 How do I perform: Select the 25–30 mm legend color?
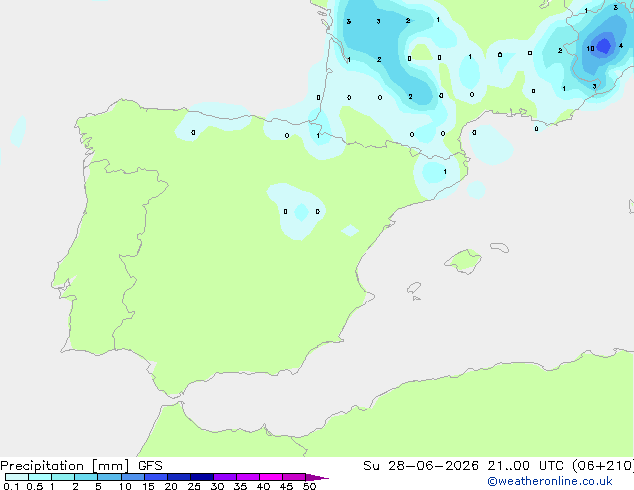click(202, 477)
